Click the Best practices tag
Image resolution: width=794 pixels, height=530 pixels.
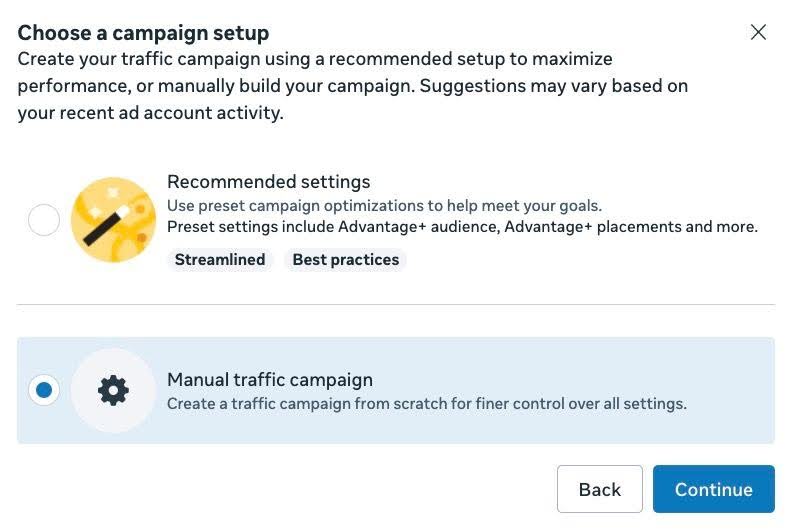click(346, 260)
